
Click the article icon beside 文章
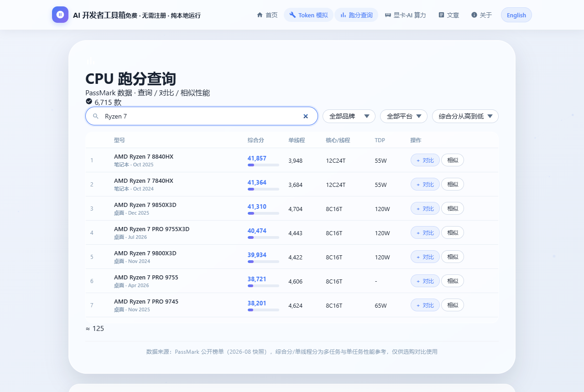click(441, 15)
